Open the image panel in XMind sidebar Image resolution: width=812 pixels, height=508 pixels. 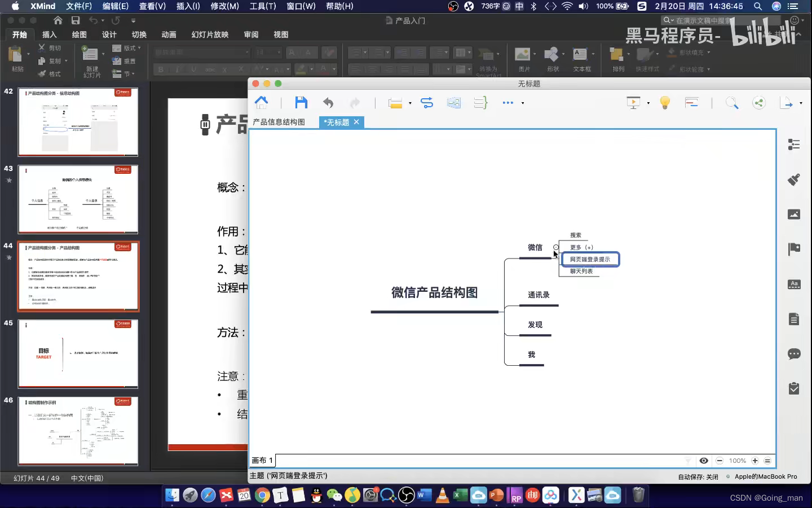tap(794, 214)
